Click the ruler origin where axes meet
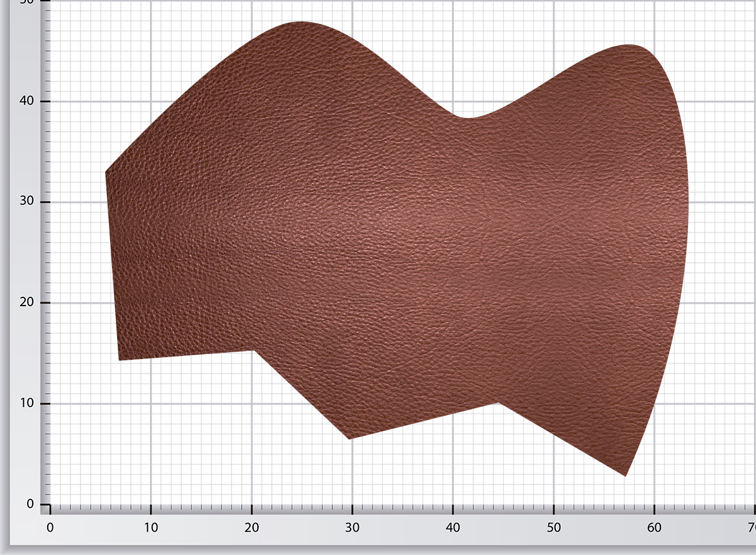756x555 pixels. pos(50,505)
